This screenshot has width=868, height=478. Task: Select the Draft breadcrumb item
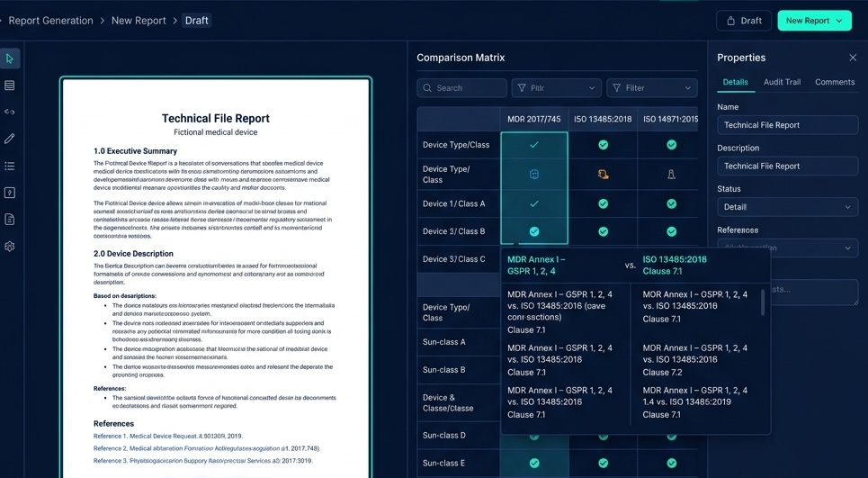pyautogui.click(x=196, y=21)
